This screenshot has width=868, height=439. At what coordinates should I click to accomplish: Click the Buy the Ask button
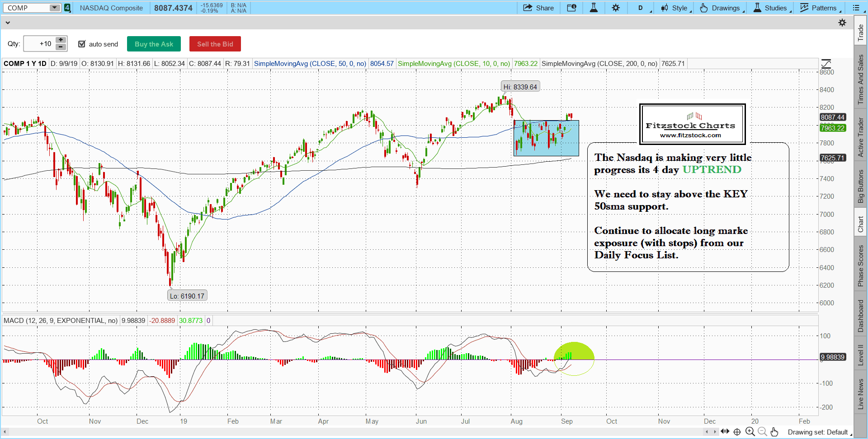coord(154,44)
